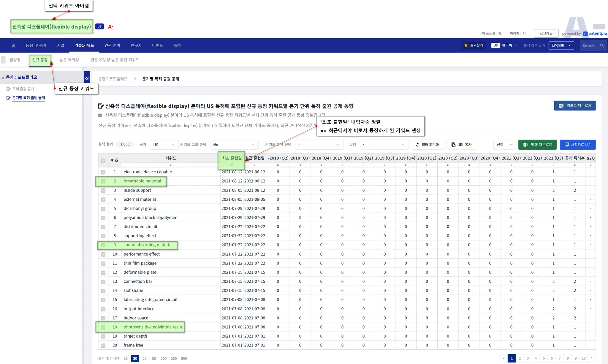Open the country US dropdown
This screenshot has width=608, height=364.
tap(164, 145)
